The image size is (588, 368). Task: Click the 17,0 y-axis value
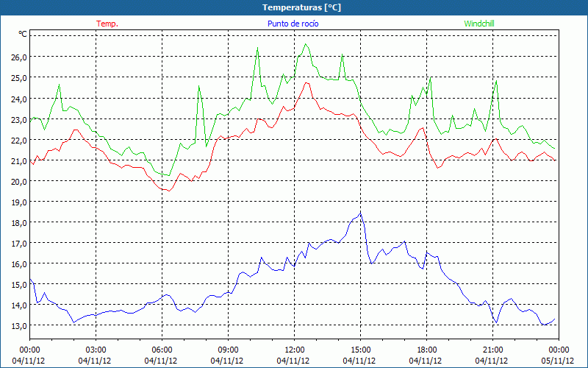pyautogui.click(x=18, y=243)
